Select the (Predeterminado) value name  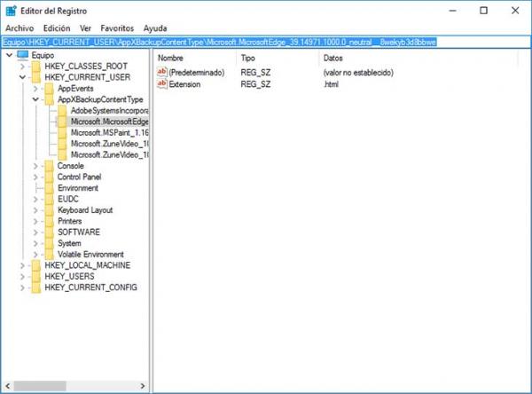pos(197,73)
